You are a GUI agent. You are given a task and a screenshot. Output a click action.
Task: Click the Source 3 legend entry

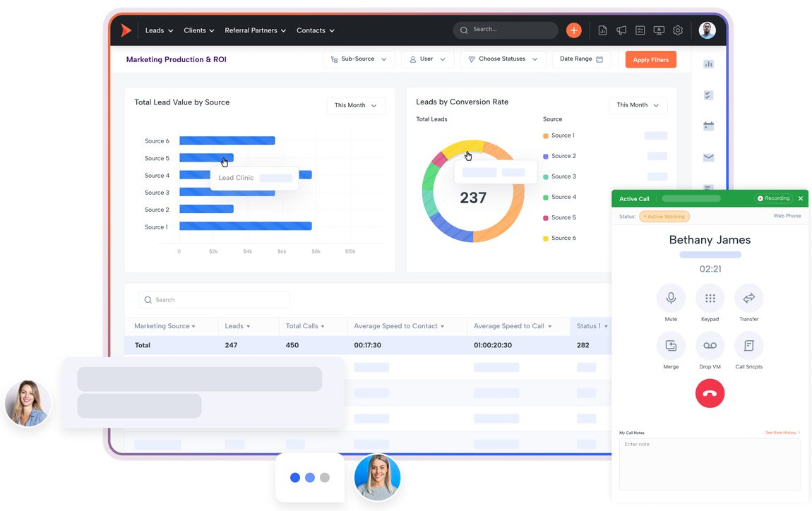(x=559, y=176)
